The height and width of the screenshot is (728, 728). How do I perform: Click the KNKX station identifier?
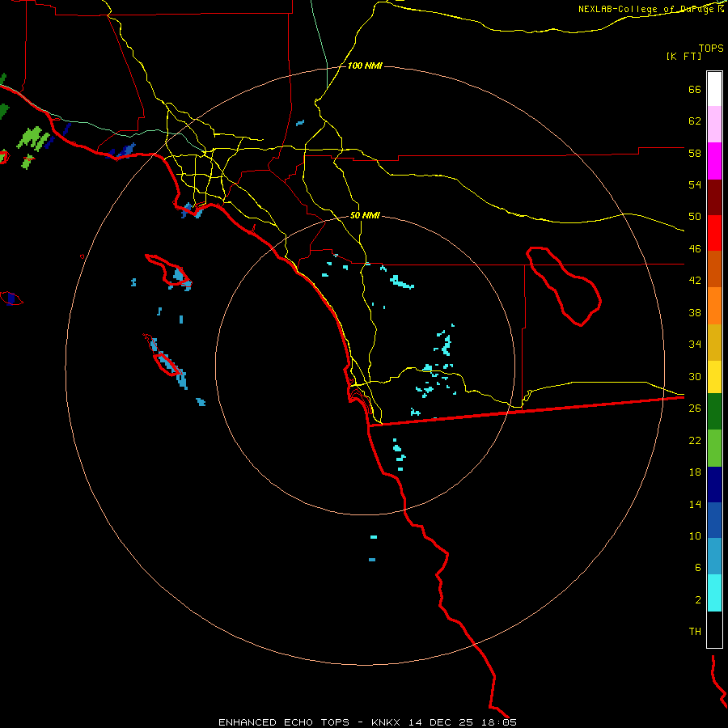coord(385,722)
